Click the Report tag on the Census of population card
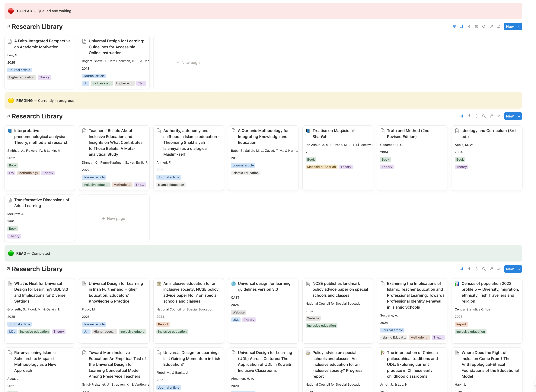The height and width of the screenshot is (392, 536). click(461, 324)
